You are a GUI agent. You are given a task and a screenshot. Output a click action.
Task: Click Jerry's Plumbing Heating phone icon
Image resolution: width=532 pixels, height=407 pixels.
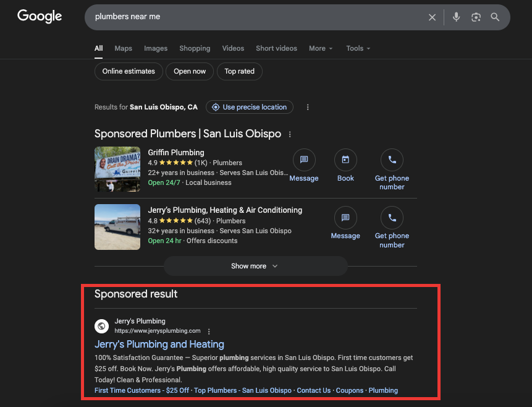click(392, 218)
